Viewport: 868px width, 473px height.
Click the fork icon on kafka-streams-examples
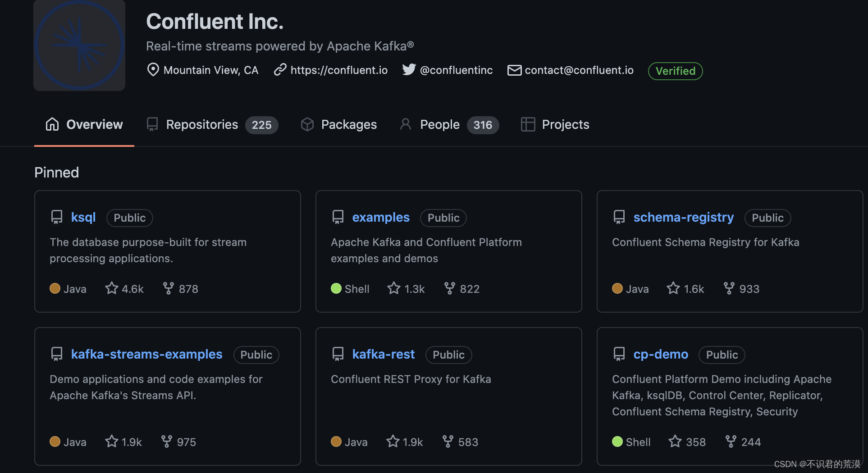pyautogui.click(x=167, y=441)
